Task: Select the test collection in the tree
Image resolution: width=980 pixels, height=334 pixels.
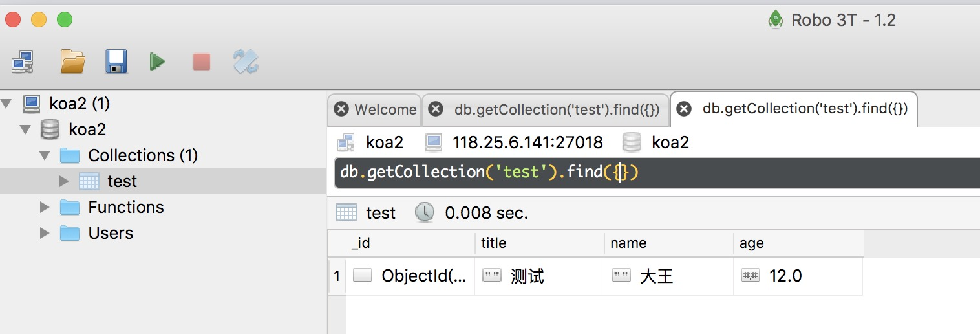Action: pyautogui.click(x=122, y=181)
